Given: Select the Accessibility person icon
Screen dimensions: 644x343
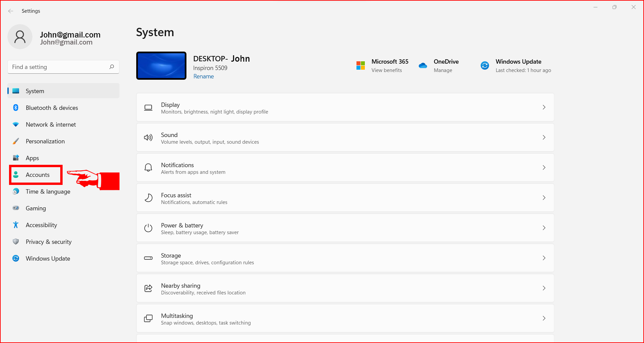Looking at the screenshot, I should tap(16, 225).
